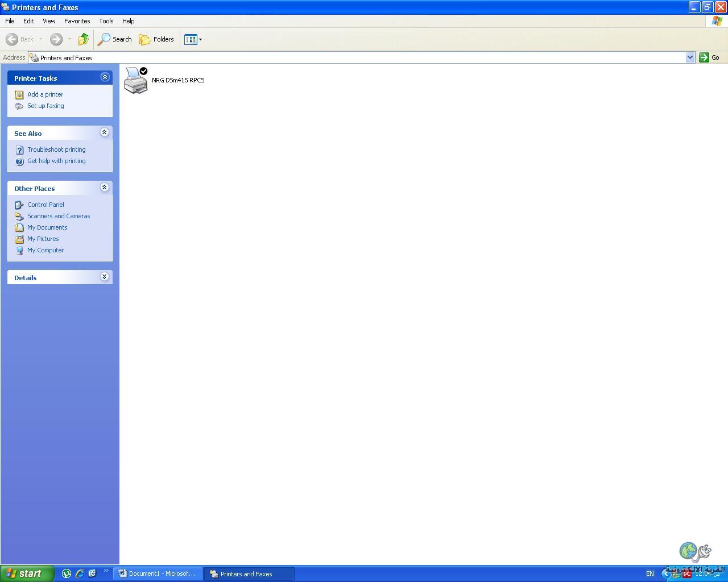Screen dimensions: 728x582
Task: Click the Get help with printing icon
Action: click(x=19, y=161)
